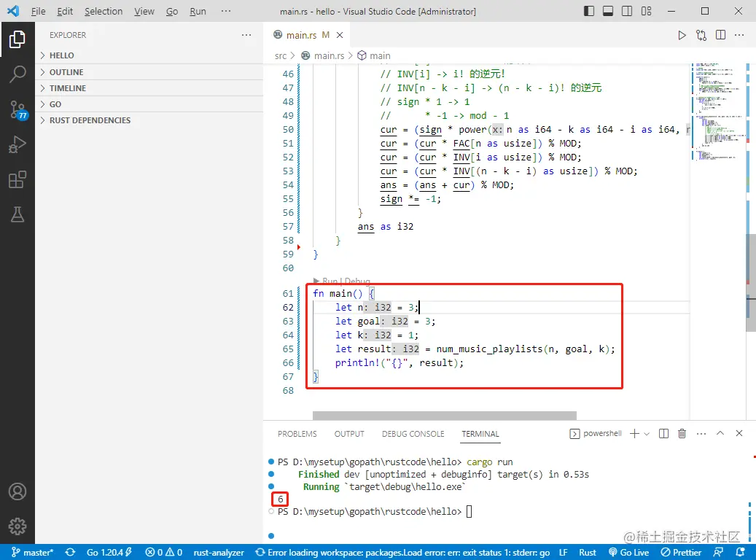Click Go 1.20.4 version status item
756x560 pixels.
(x=109, y=552)
